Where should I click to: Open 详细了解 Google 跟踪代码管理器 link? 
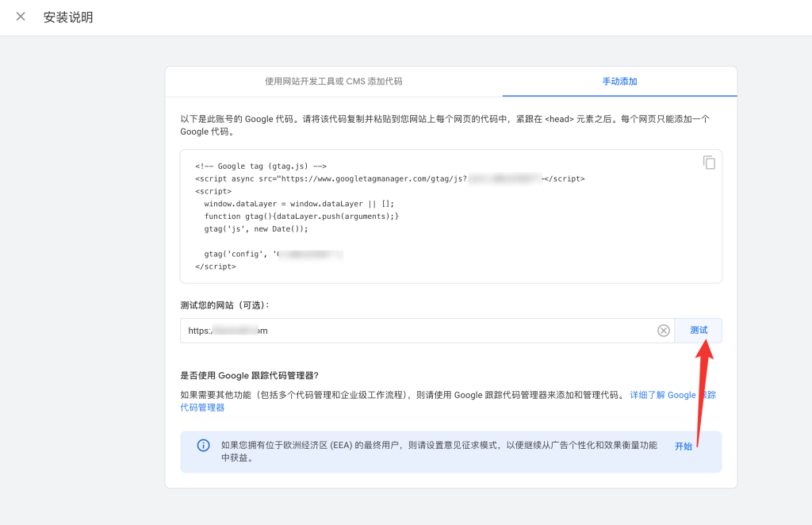(x=672, y=395)
